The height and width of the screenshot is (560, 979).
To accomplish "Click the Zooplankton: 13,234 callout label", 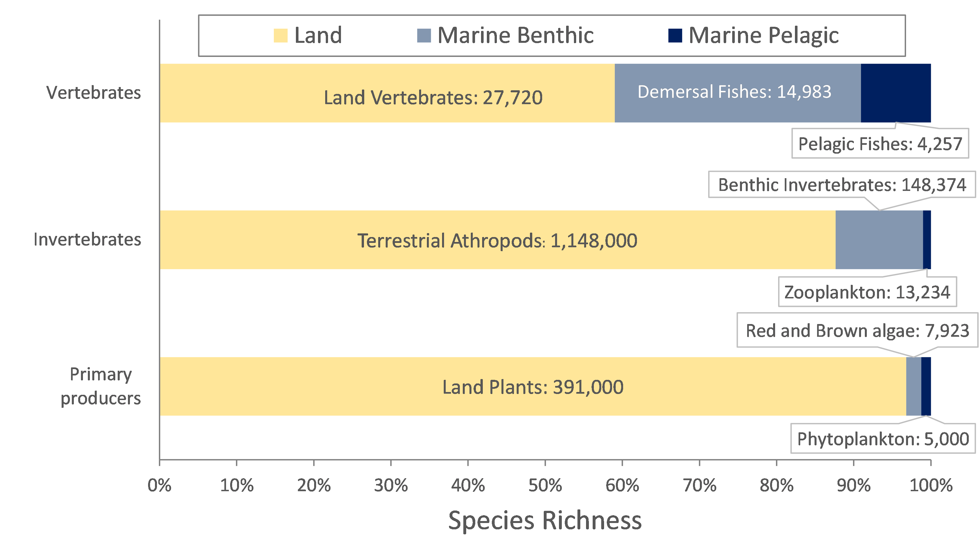I will pos(867,292).
